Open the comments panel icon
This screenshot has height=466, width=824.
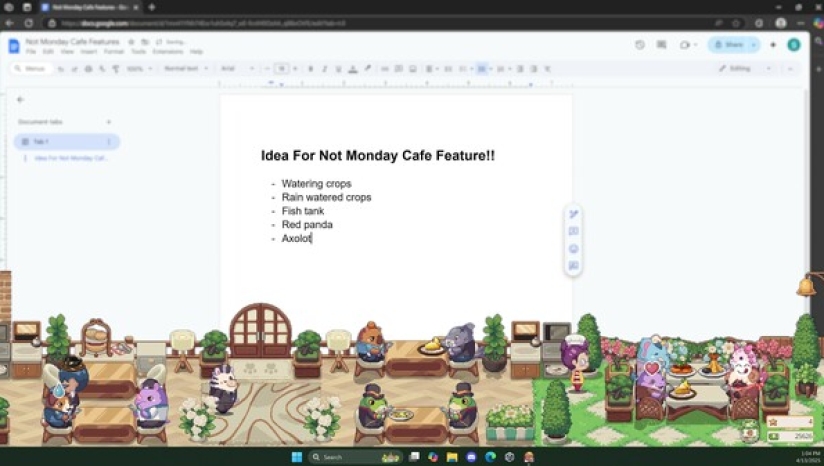pyautogui.click(x=661, y=45)
